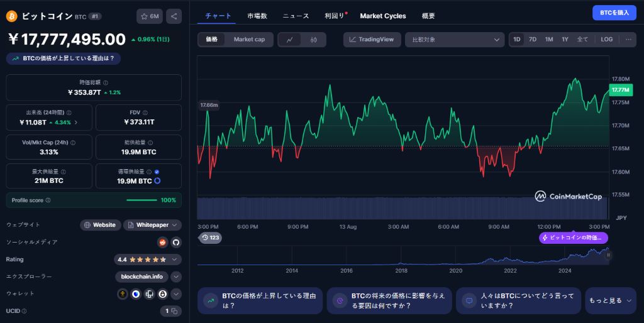Select the 1D time range

tap(517, 40)
